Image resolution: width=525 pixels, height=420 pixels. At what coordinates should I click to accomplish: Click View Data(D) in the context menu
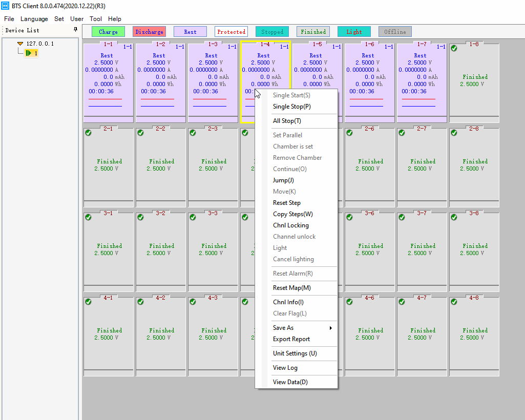point(290,382)
